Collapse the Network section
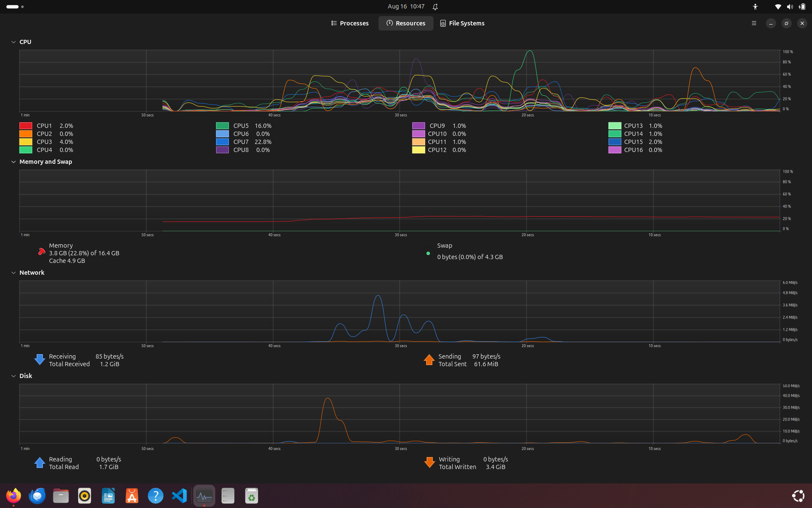 pos(13,272)
